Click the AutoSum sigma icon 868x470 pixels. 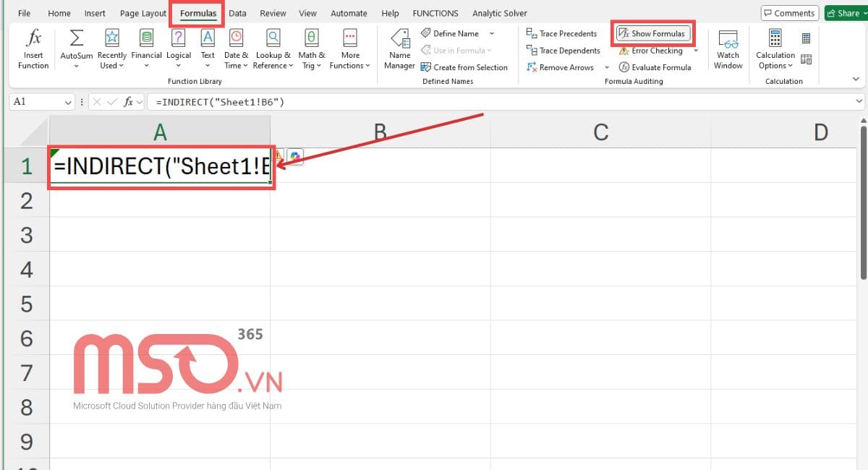click(76, 38)
